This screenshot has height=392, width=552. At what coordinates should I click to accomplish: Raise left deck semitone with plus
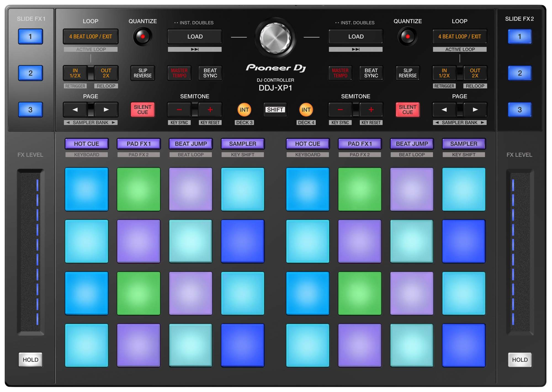click(210, 110)
